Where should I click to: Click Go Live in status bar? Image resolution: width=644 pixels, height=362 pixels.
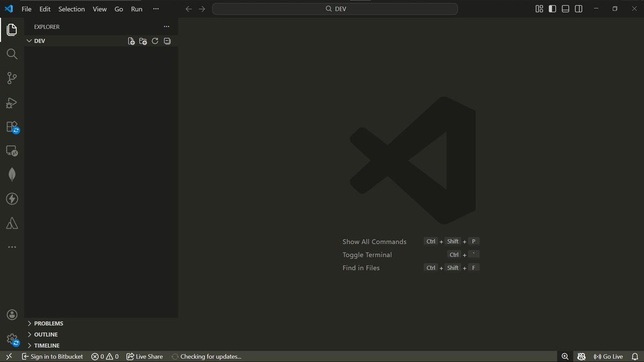[x=609, y=357]
